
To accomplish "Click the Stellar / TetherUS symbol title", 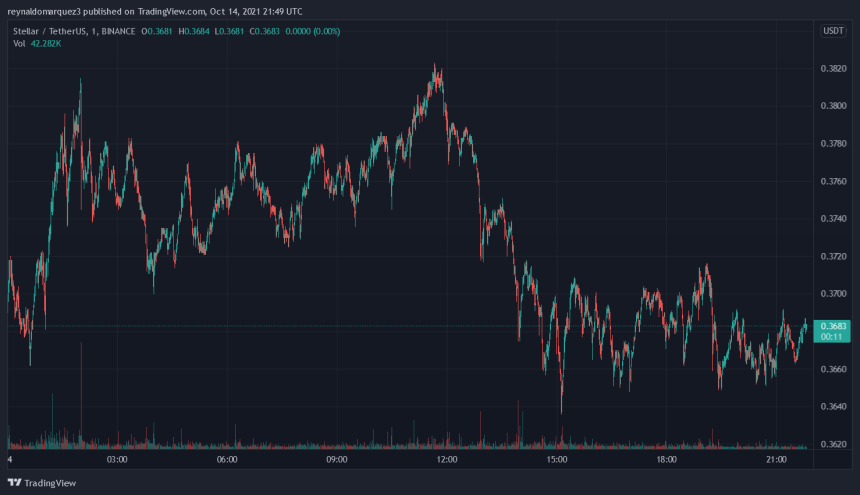I will tap(49, 31).
